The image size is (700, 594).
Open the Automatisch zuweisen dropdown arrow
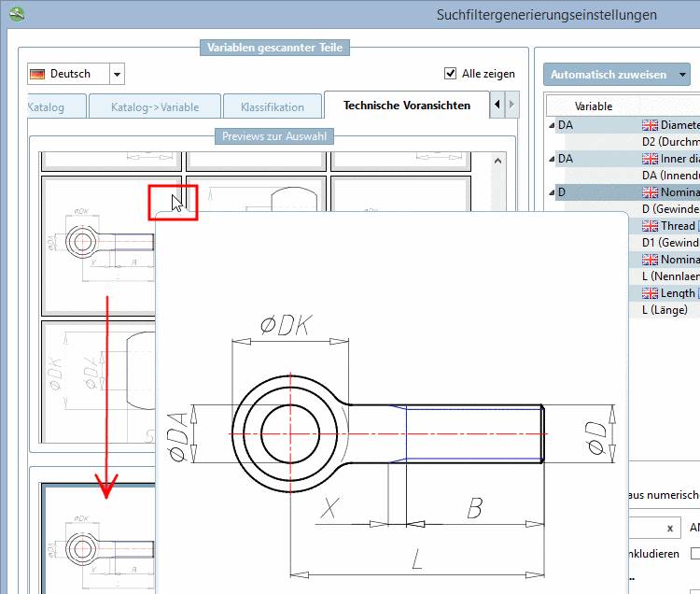click(x=682, y=75)
